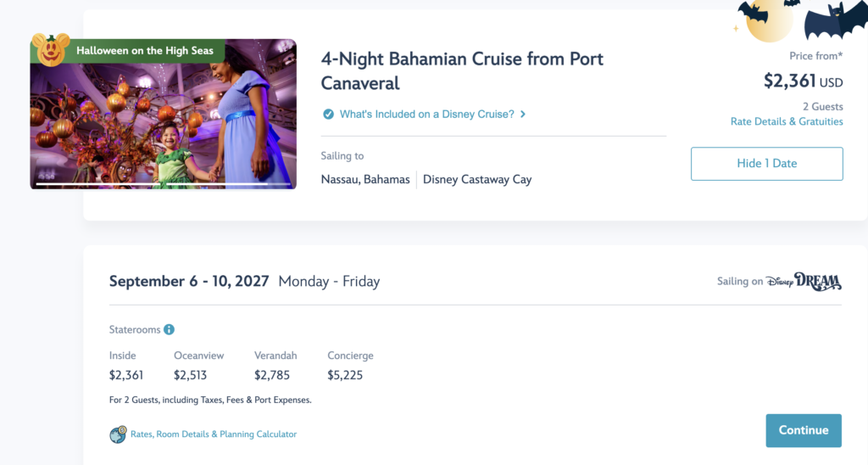Open Rates, Room Details & Planning Calculator
Screen dimensions: 868x465
tap(214, 434)
